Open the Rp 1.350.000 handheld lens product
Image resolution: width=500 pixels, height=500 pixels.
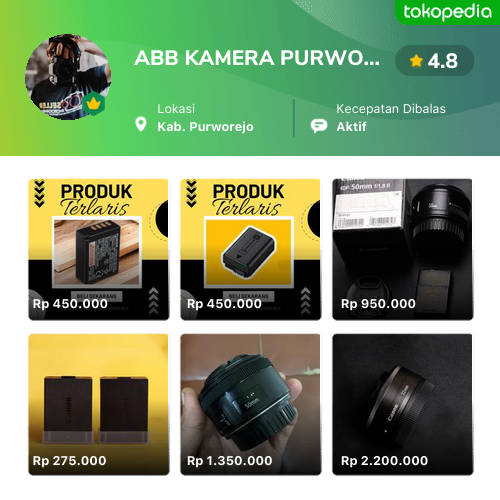click(251, 404)
